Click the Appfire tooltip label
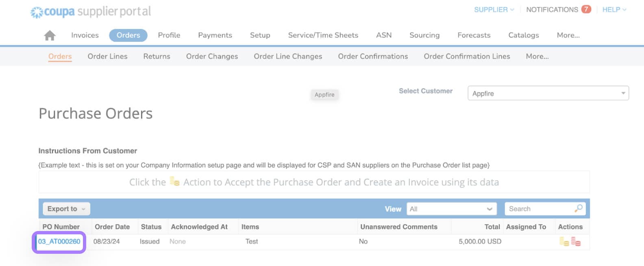 coord(324,95)
